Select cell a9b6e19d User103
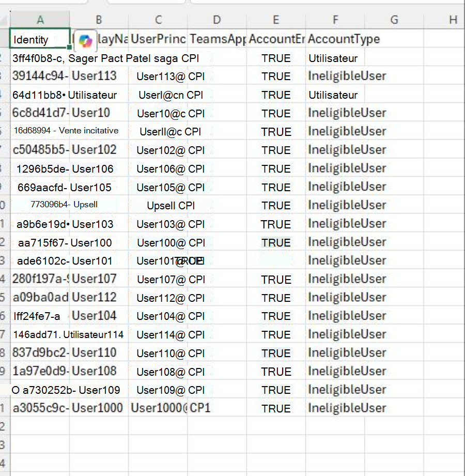Viewport: 465px width, 476px height. [x=65, y=224]
